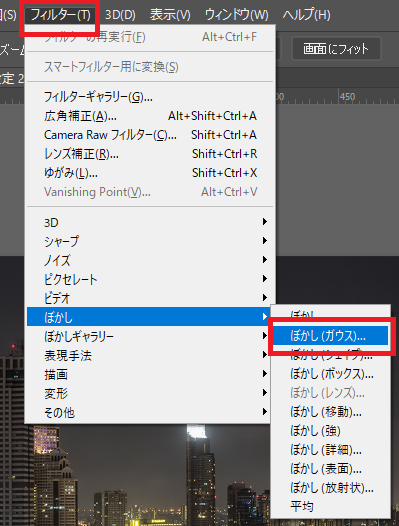
Task: Select レンズ補正(R)... filter
Action: click(150, 154)
